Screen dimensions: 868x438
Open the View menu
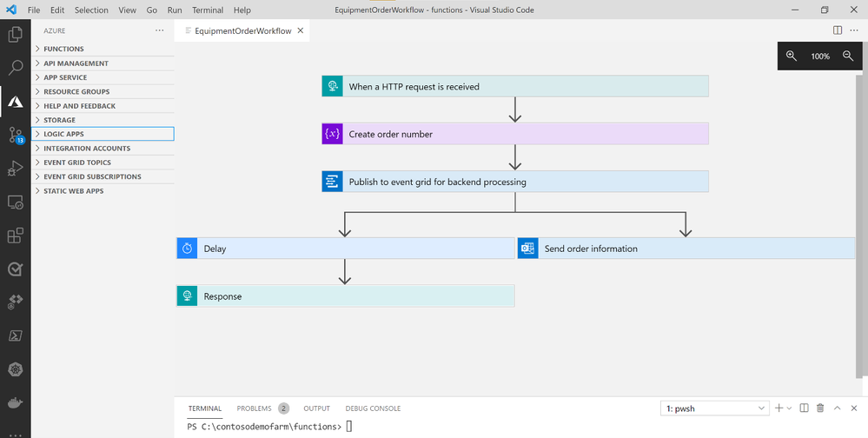pyautogui.click(x=128, y=10)
